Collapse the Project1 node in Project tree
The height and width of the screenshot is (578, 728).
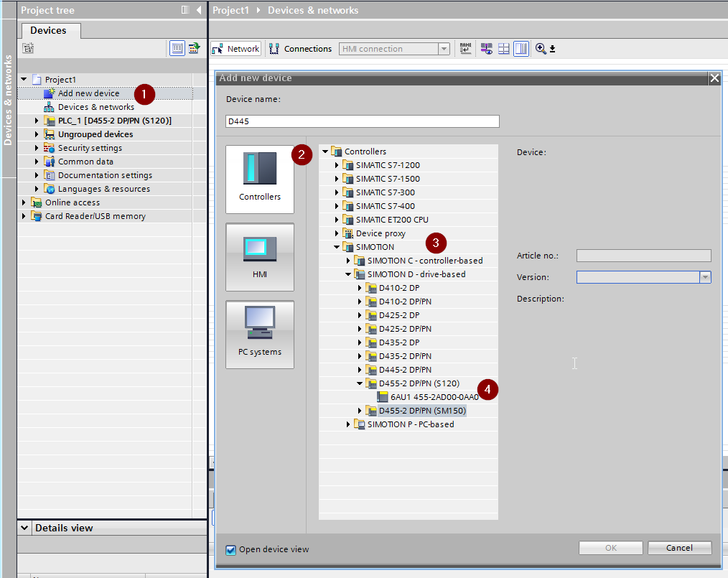pyautogui.click(x=24, y=80)
